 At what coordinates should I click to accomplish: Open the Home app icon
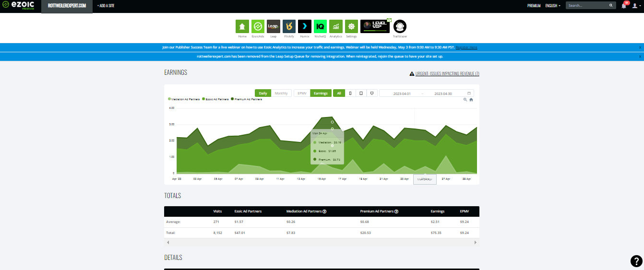242,26
